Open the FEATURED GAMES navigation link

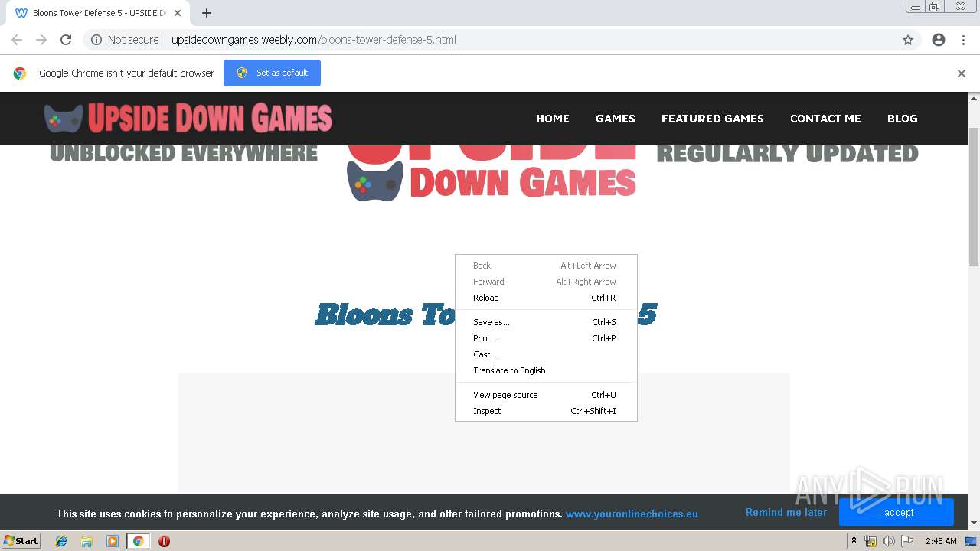[713, 119]
